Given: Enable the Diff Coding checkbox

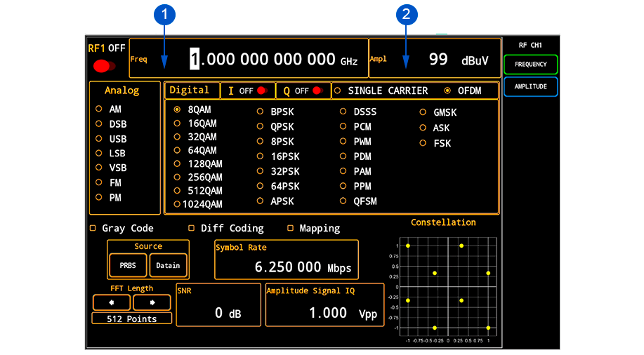Looking at the screenshot, I should 192,228.
